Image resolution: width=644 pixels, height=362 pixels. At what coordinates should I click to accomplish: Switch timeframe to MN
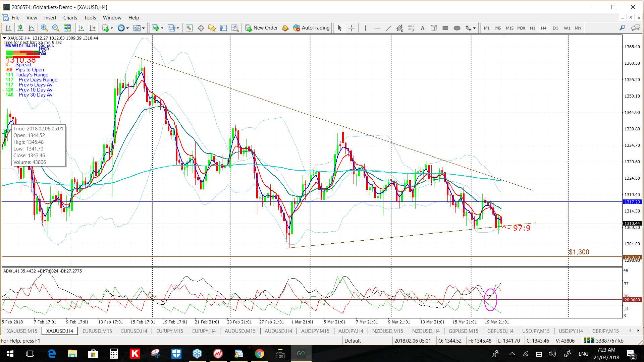(578, 28)
